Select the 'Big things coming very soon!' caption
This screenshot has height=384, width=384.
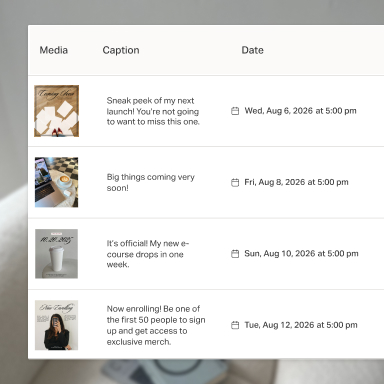[151, 182]
